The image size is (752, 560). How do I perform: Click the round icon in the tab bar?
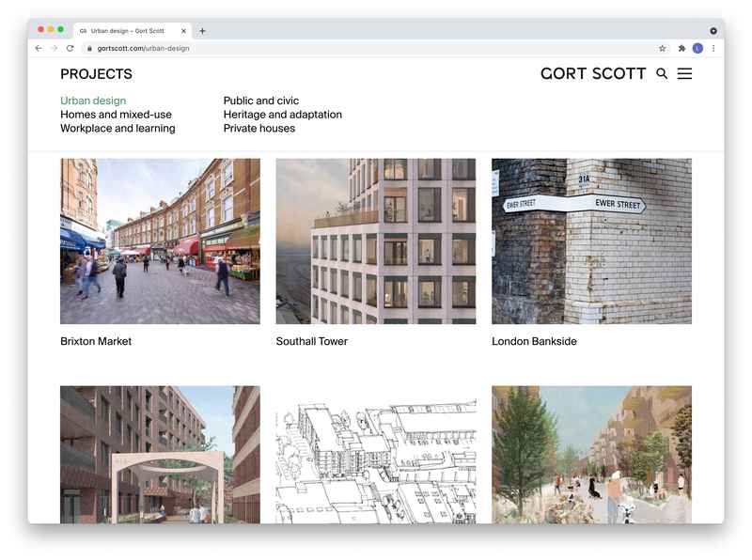(x=713, y=31)
